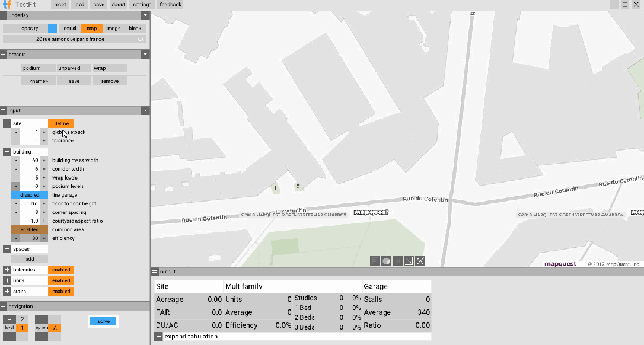This screenshot has height=345, width=644.
Task: Click the TestFit logo icon
Action: point(7,4)
